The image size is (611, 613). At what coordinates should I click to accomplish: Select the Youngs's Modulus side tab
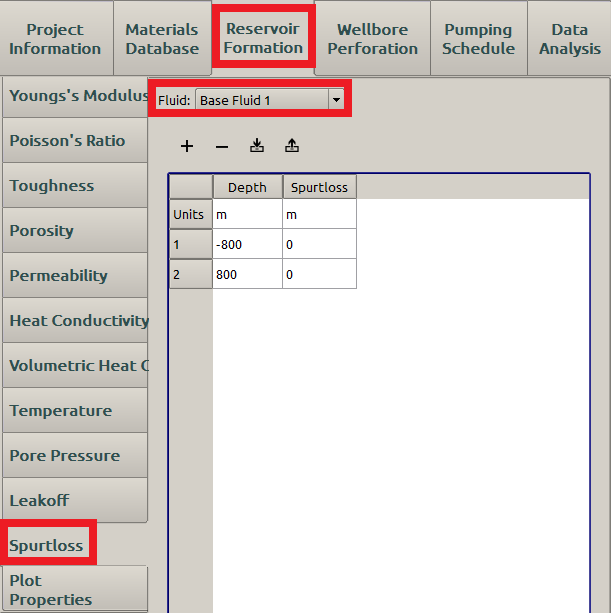tap(75, 96)
